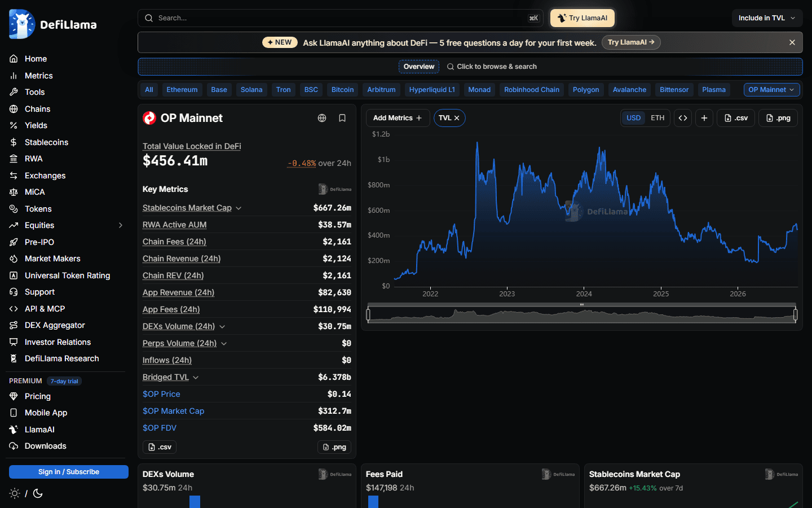The height and width of the screenshot is (508, 812).
Task: Open the Include in TVL dropdown
Action: (x=767, y=18)
